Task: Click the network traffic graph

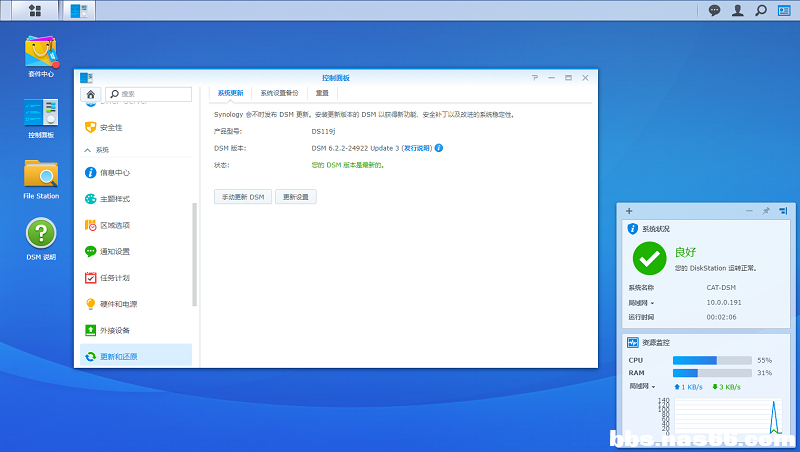Action: pos(729,416)
